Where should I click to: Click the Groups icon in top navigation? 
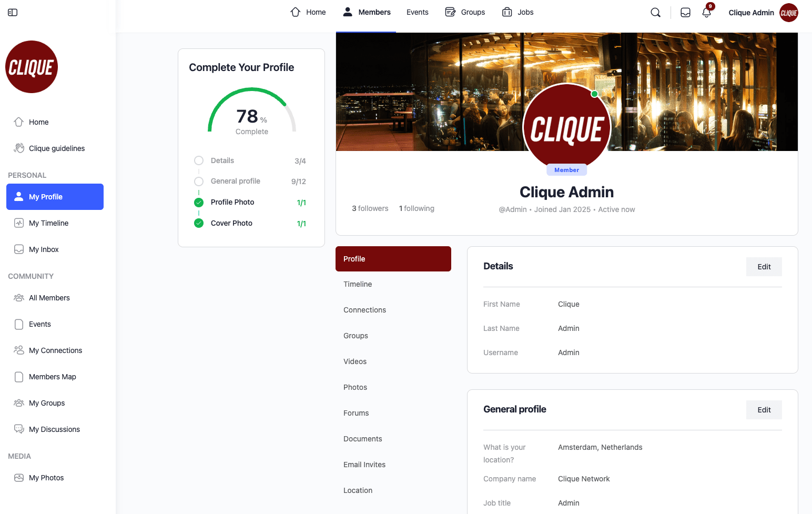tap(450, 12)
